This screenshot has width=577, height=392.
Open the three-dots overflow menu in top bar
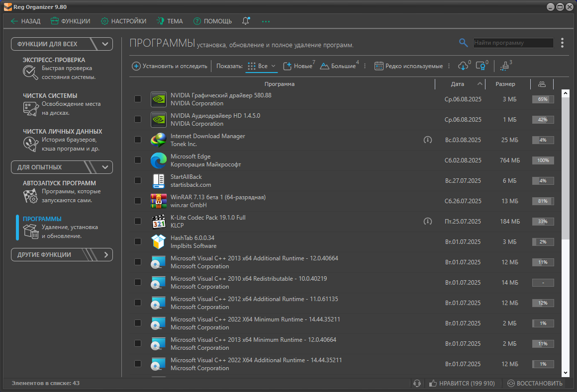pyautogui.click(x=266, y=21)
